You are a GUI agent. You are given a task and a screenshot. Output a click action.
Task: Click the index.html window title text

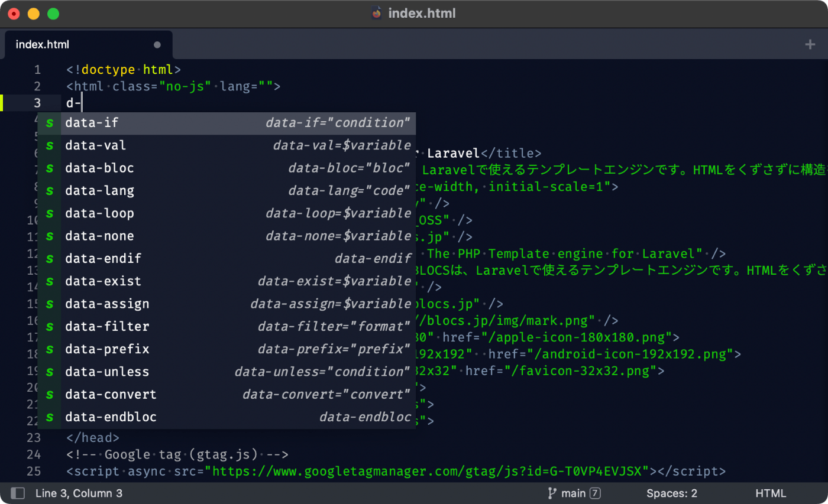coord(422,13)
